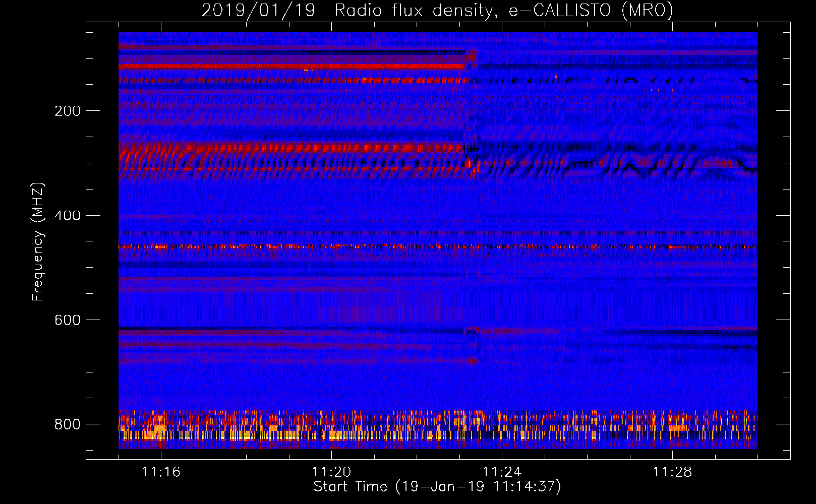Click the 400 frequency tick label

tap(68, 216)
